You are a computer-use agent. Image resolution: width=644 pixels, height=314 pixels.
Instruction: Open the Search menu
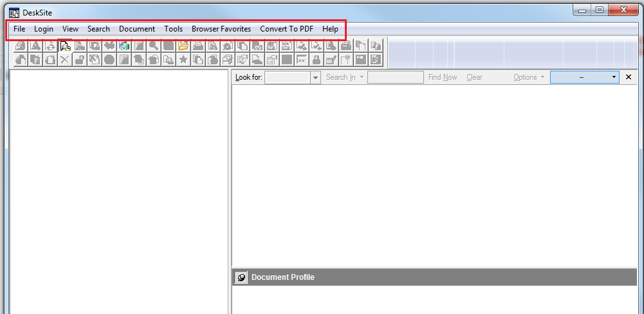click(98, 29)
